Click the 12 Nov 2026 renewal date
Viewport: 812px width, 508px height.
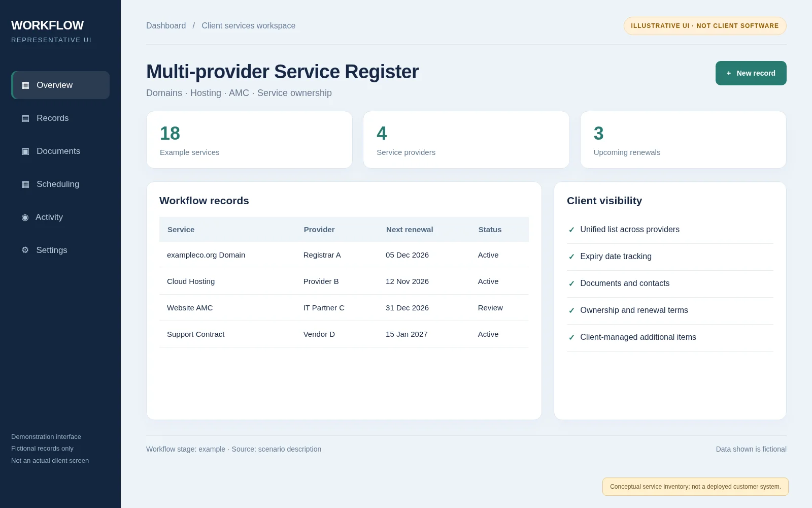pyautogui.click(x=407, y=281)
